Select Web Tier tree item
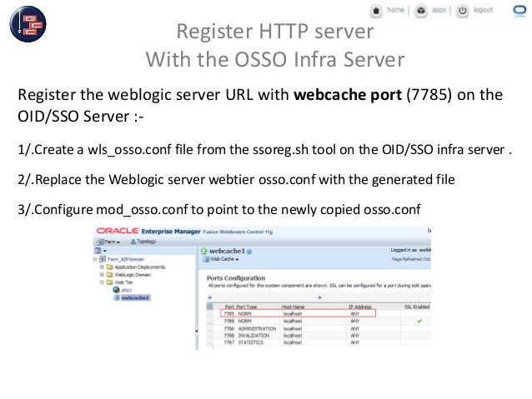This screenshot has width=532, height=399. [124, 282]
